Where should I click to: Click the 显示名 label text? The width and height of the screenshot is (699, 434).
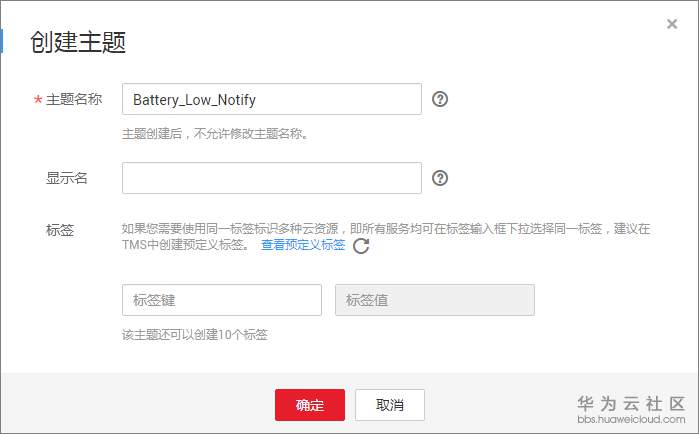click(x=66, y=178)
